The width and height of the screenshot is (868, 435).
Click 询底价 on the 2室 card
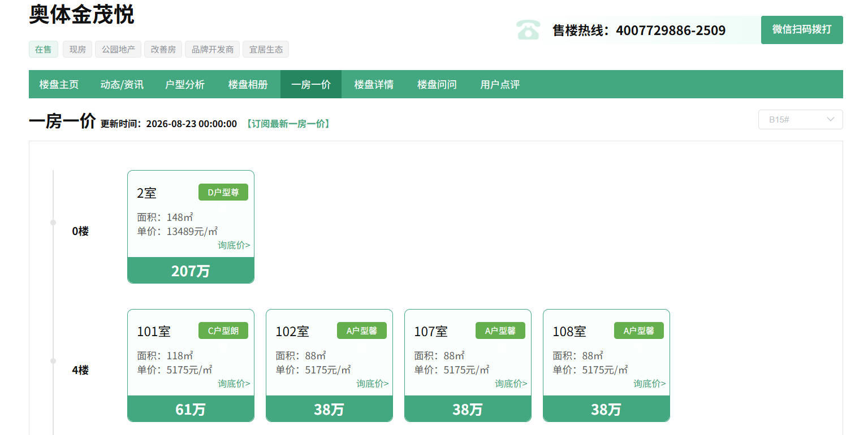point(234,245)
